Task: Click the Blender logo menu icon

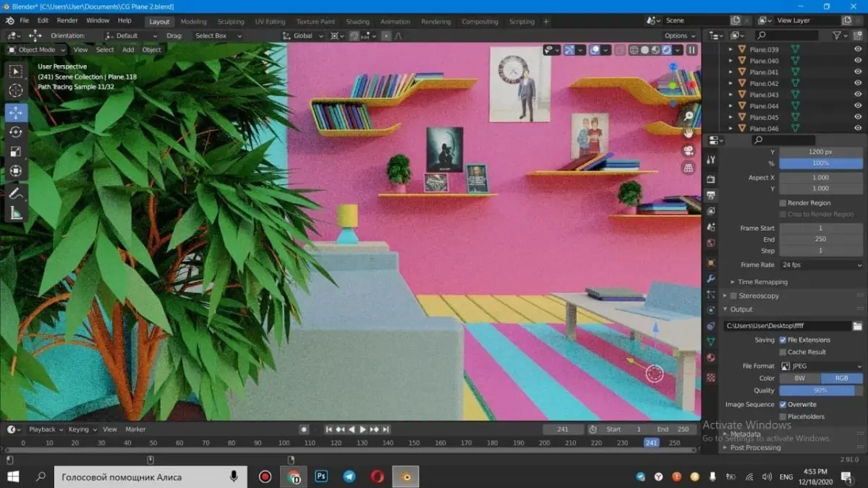Action: tap(9, 20)
